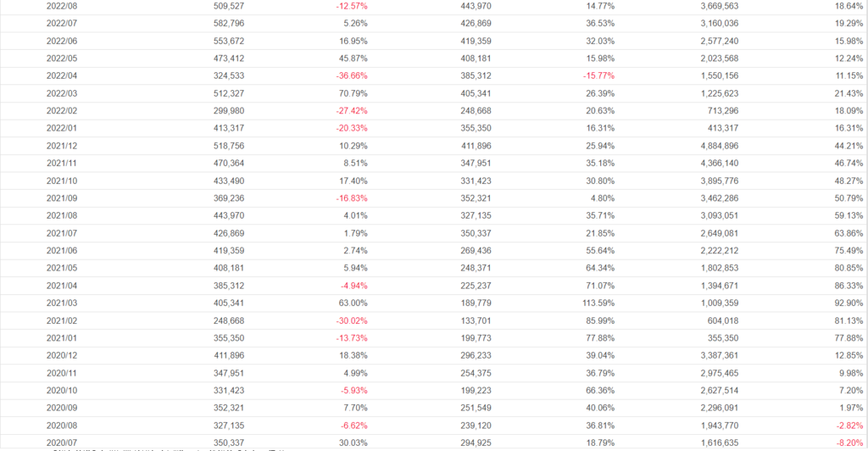Select the 1,009,359 cumulative value
868x451 pixels.
[715, 303]
